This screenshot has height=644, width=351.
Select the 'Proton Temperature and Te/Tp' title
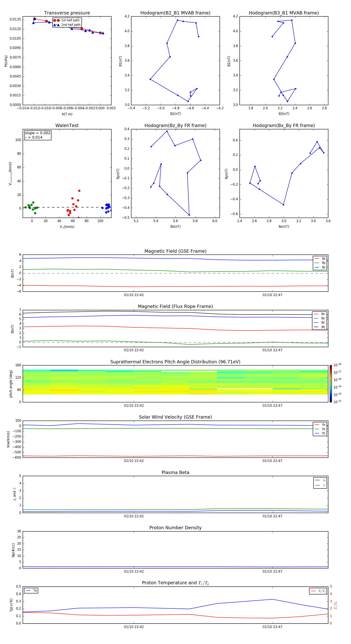click(175, 583)
